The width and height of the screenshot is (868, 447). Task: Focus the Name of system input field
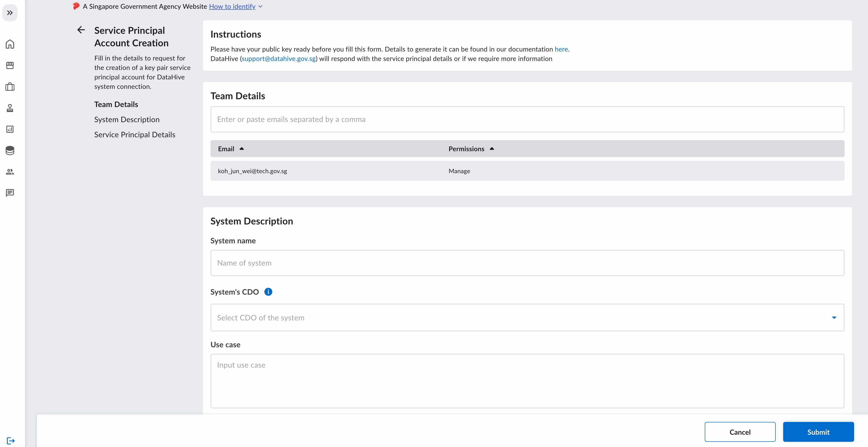pyautogui.click(x=527, y=263)
